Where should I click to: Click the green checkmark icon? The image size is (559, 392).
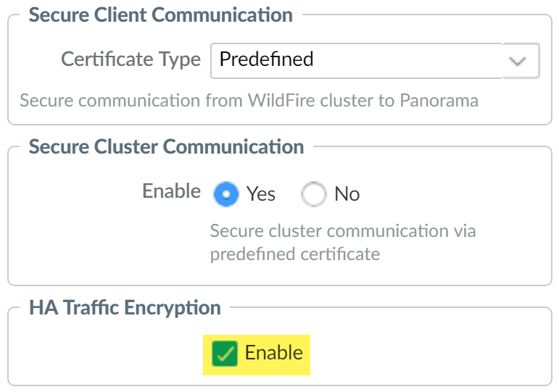point(225,354)
